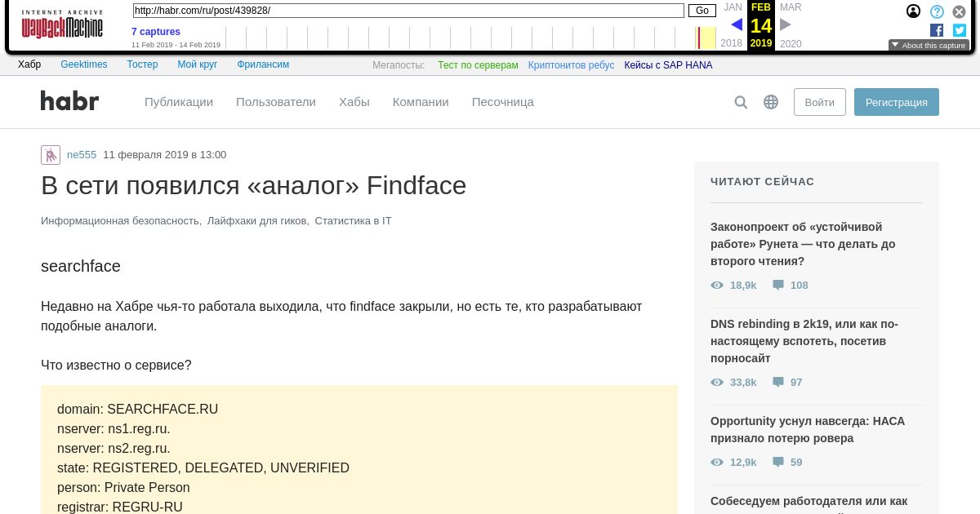Click the Регистрация button
The height and width of the screenshot is (514, 980).
coord(897,102)
